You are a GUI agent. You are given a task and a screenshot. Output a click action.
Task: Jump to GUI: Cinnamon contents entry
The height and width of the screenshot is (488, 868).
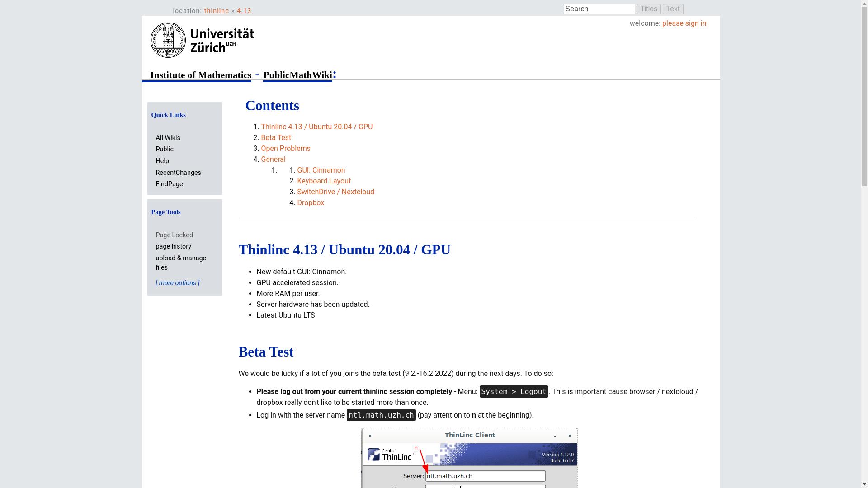321,170
